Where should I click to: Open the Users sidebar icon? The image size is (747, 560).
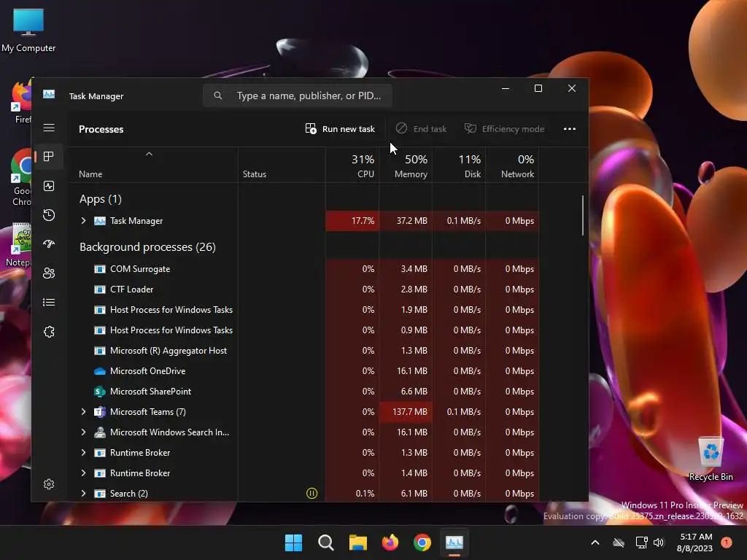(49, 273)
